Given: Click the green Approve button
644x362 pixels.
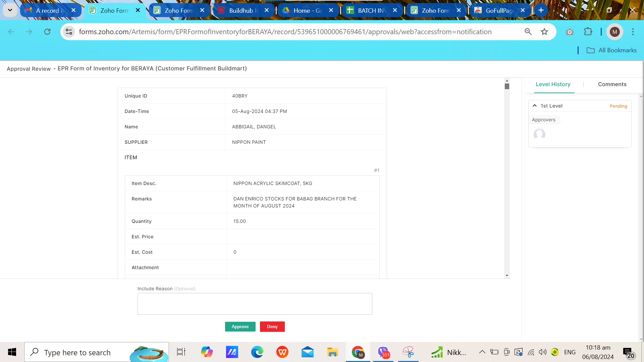Looking at the screenshot, I should [x=240, y=326].
